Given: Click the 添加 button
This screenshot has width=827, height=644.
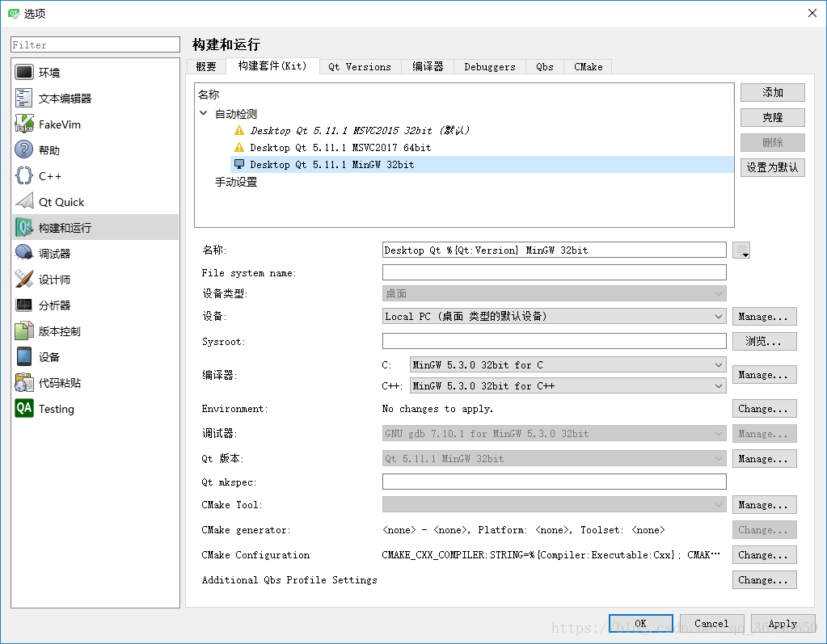Looking at the screenshot, I should 773,92.
